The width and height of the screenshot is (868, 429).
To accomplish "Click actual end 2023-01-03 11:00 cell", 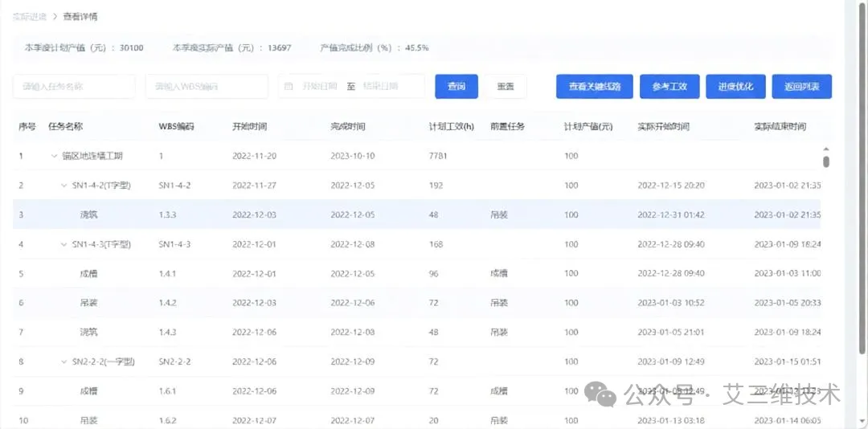I will (787, 273).
